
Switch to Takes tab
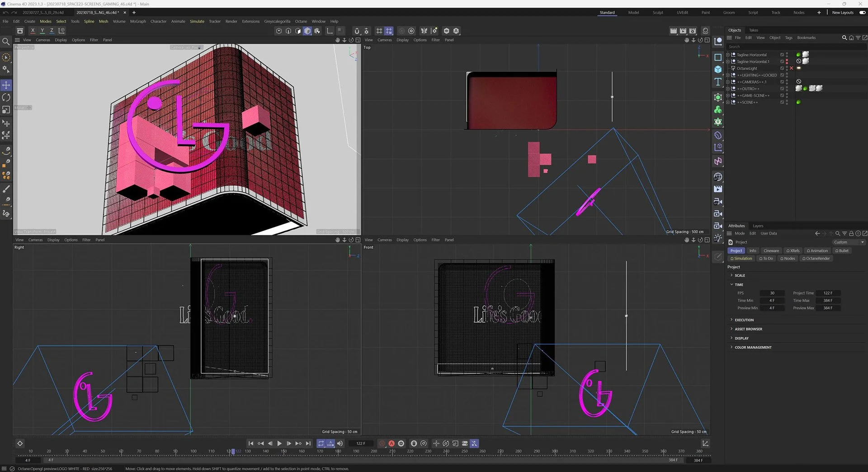click(754, 30)
